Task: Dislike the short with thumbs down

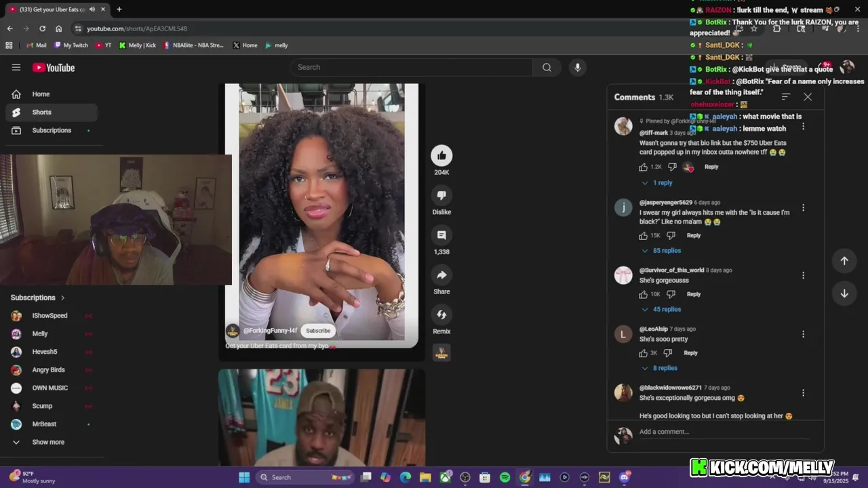Action: tap(441, 195)
